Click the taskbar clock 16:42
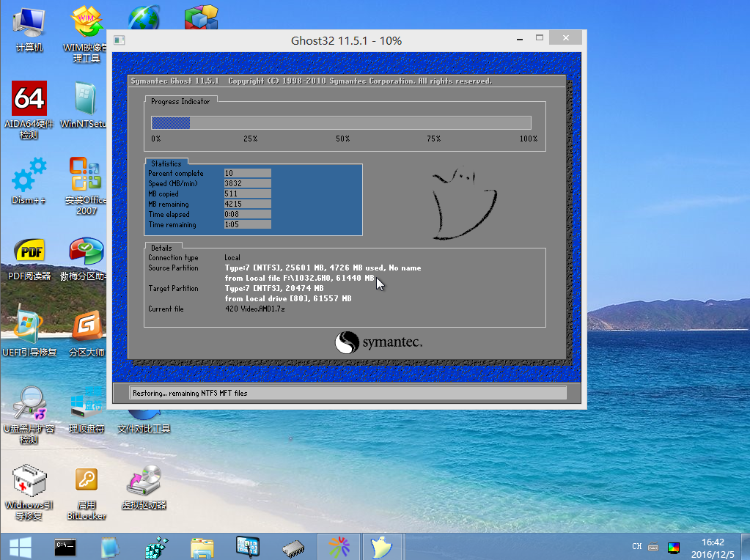The width and height of the screenshot is (750, 560). pyautogui.click(x=713, y=542)
